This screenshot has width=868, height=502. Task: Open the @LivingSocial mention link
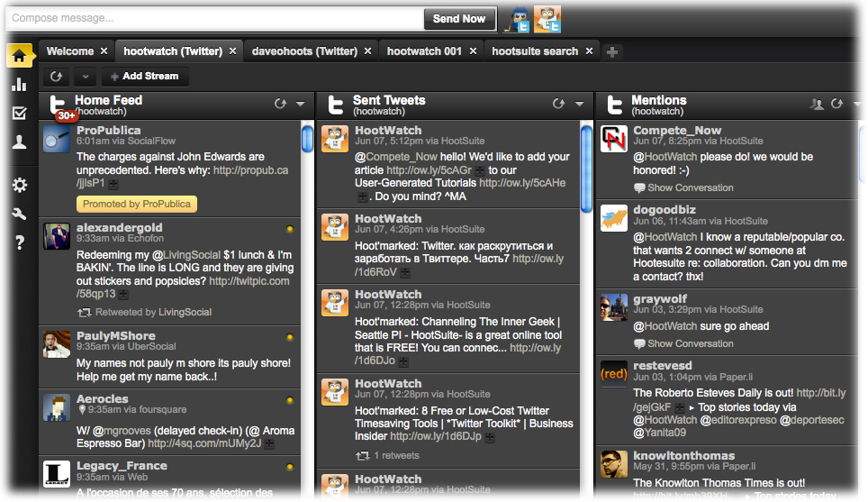tap(186, 255)
